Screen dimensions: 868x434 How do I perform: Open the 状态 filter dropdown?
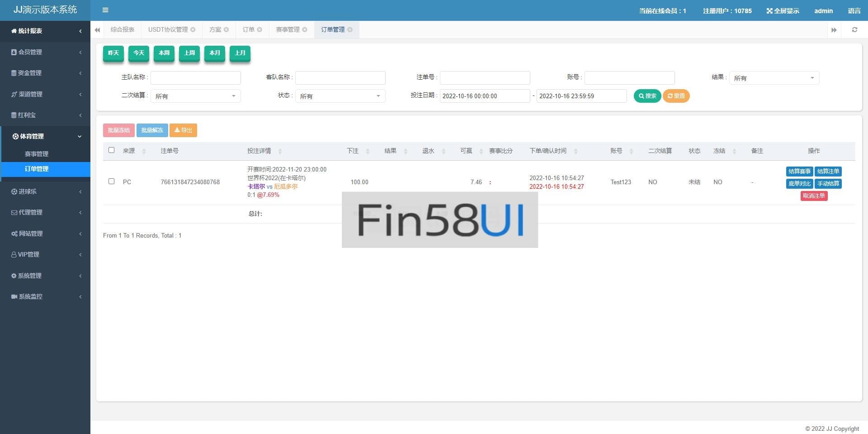340,96
